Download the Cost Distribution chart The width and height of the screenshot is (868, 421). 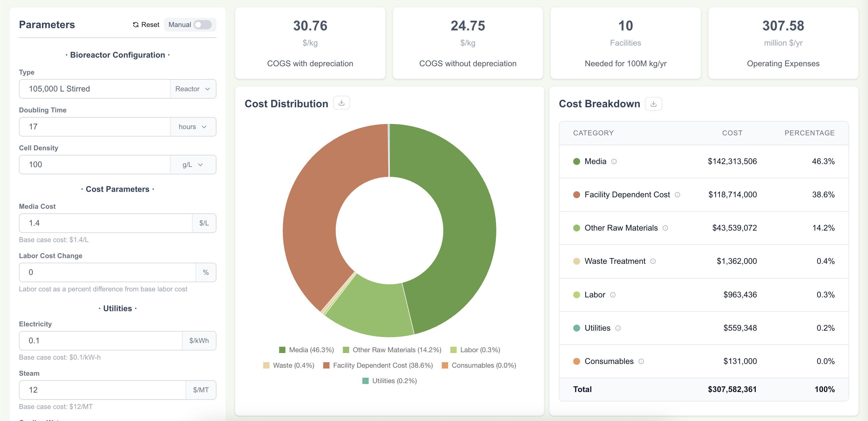[341, 103]
